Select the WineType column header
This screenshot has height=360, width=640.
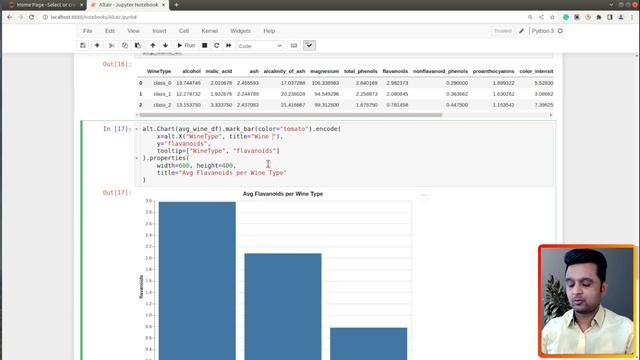click(x=159, y=71)
